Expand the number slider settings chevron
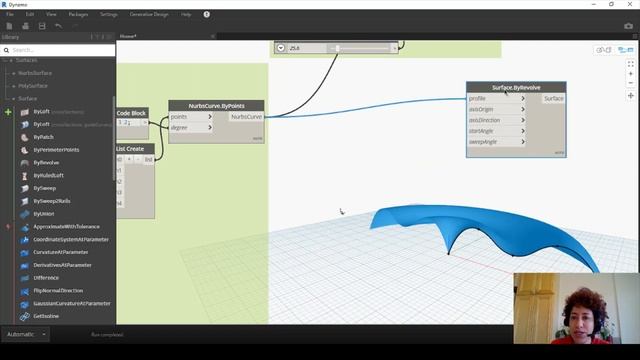 coord(281,48)
